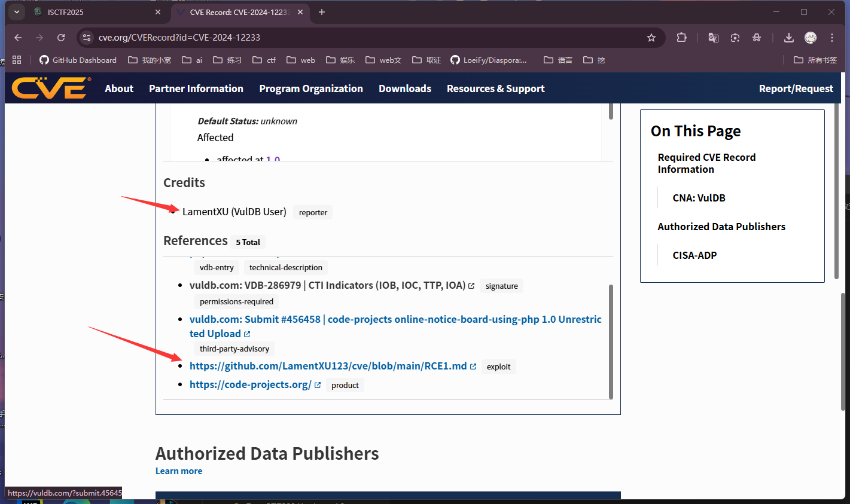The image size is (850, 504).
Task: Open the GitHub RCE1.md exploit link
Action: [328, 366]
